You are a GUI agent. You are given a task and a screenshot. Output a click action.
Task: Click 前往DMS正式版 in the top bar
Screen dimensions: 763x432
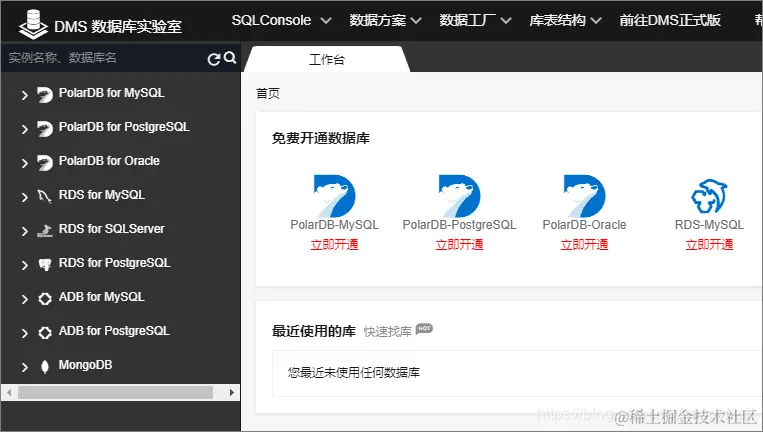[x=670, y=20]
